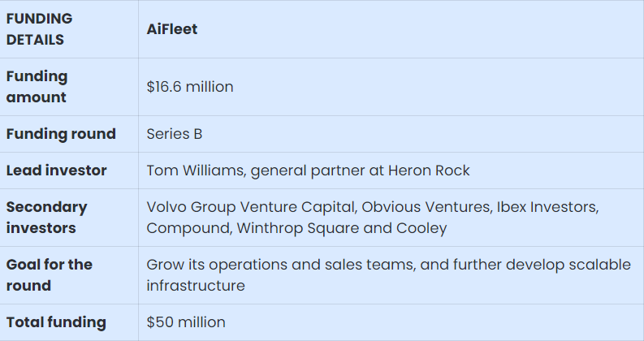Select the AiFleet header cell
The image size is (644, 341).
[391, 29]
